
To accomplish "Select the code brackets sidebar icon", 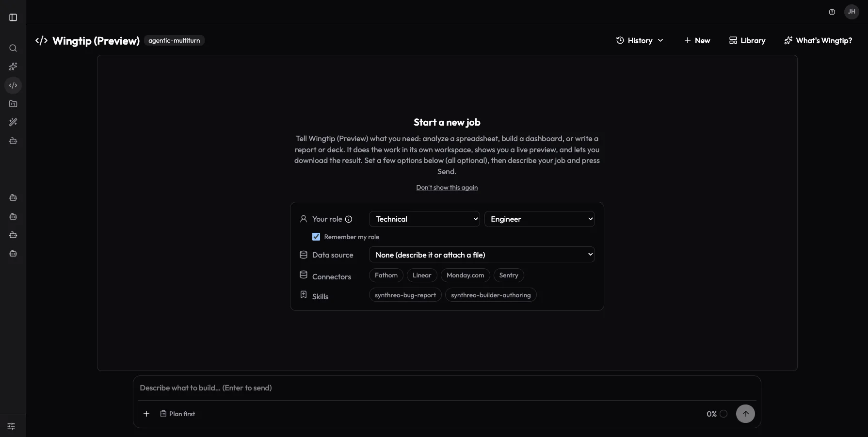I will (13, 85).
